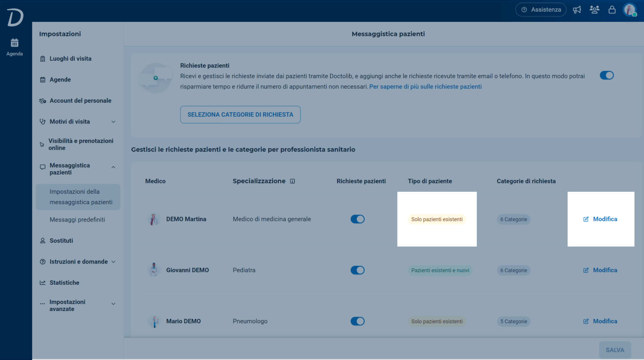Disable patient requests for DEMO Martina
The image size is (644, 360).
tap(357, 219)
